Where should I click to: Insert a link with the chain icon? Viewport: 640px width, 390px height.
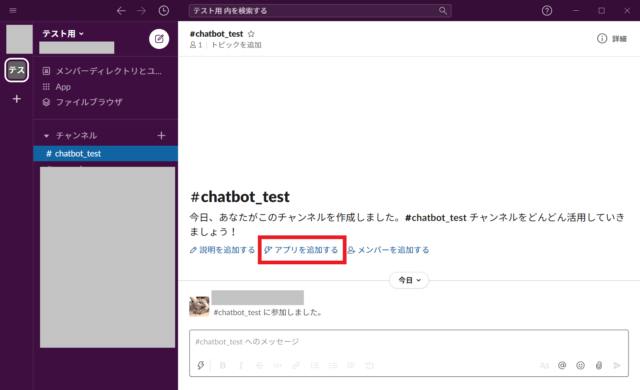(x=296, y=366)
